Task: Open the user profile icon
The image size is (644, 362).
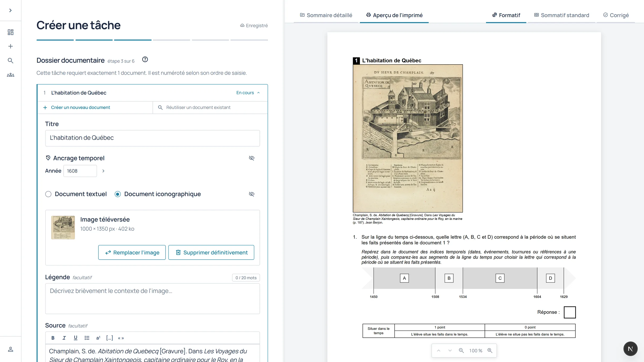Action: point(10,349)
